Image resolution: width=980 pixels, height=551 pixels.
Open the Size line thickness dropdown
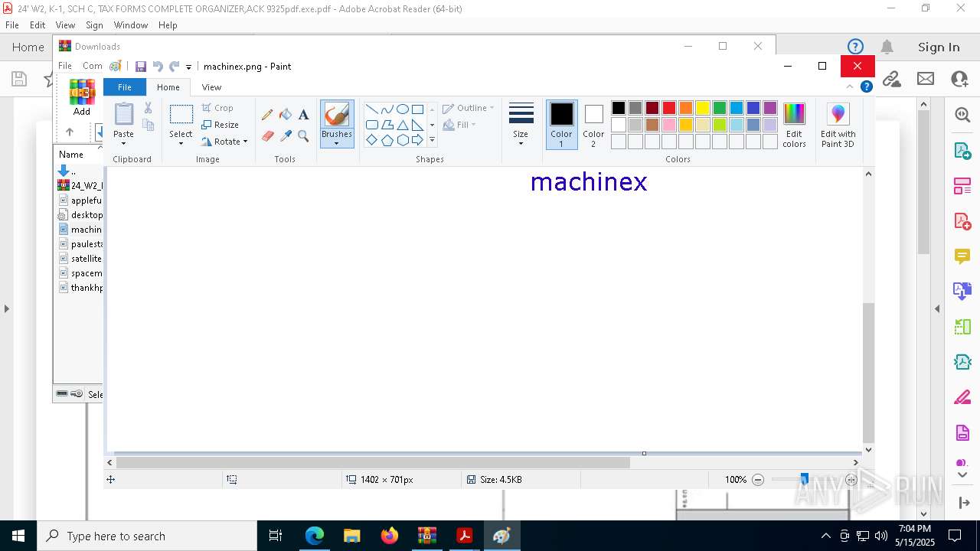(x=521, y=144)
